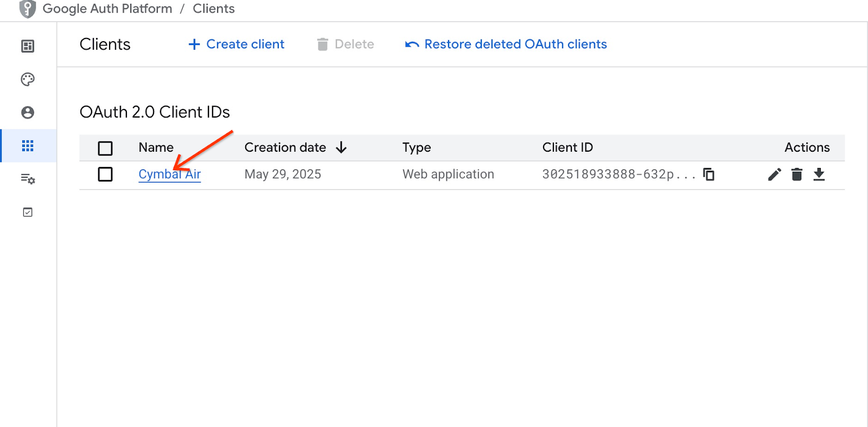
Task: Click the Name column header
Action: [x=156, y=147]
